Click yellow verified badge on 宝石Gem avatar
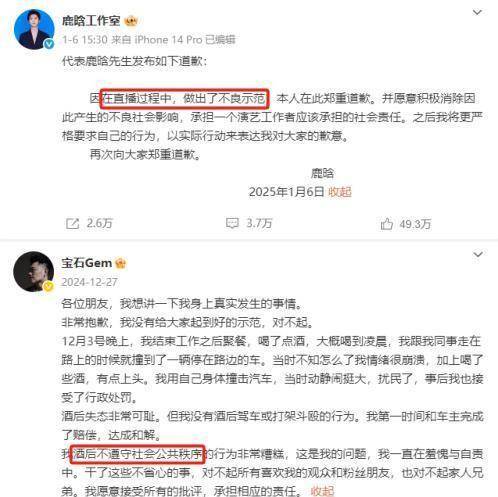 pos(48,286)
